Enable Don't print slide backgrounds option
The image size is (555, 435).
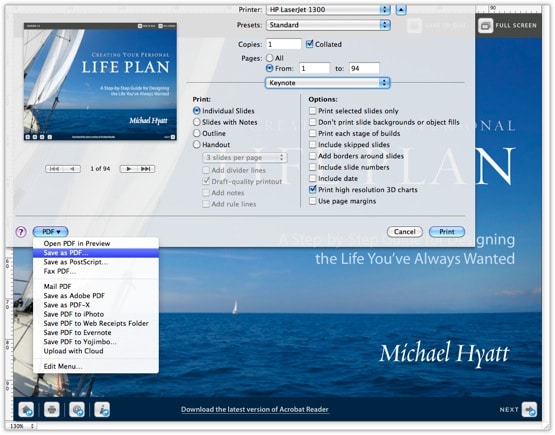click(313, 122)
